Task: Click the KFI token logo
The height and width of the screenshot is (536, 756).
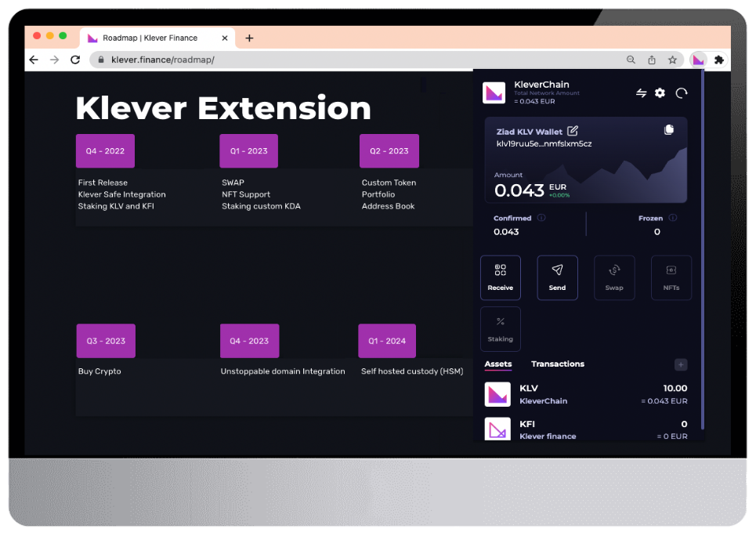Action: pyautogui.click(x=497, y=429)
